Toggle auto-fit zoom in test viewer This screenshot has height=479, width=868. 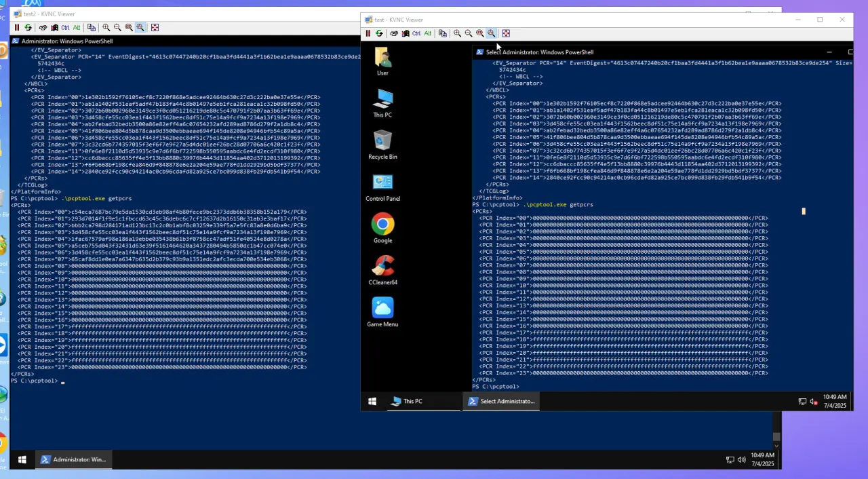[x=491, y=33]
